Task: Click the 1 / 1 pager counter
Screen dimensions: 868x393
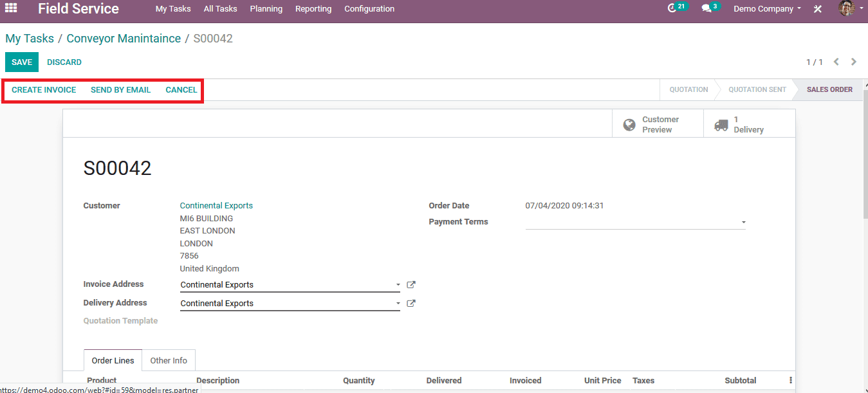Action: [x=815, y=62]
